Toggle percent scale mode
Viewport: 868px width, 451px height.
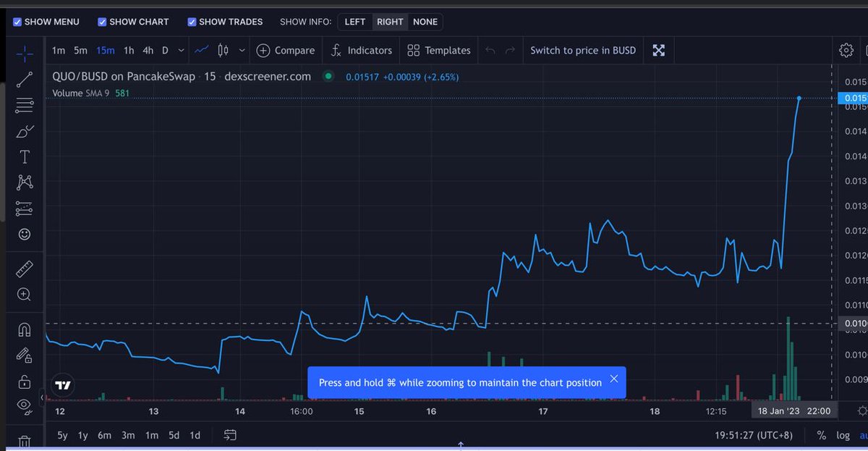pos(821,435)
